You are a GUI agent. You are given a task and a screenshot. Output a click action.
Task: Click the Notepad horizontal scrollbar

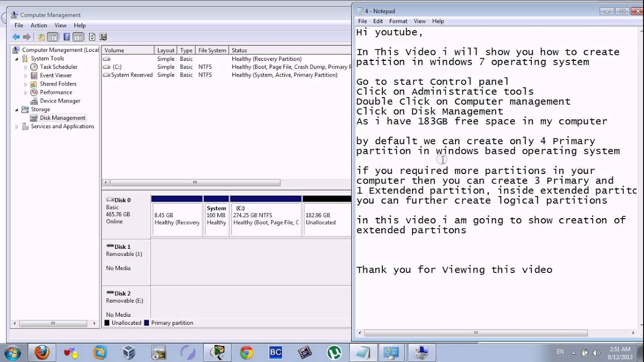click(x=476, y=333)
